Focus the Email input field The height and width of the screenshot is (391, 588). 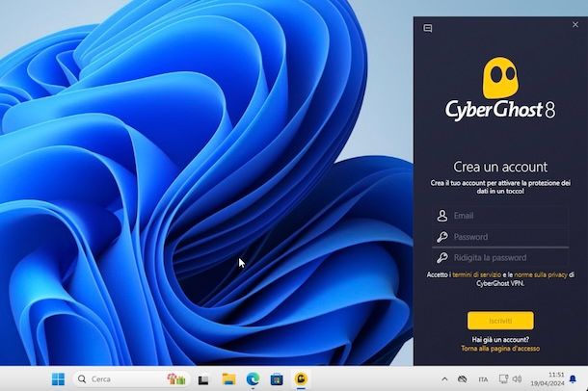click(x=500, y=216)
